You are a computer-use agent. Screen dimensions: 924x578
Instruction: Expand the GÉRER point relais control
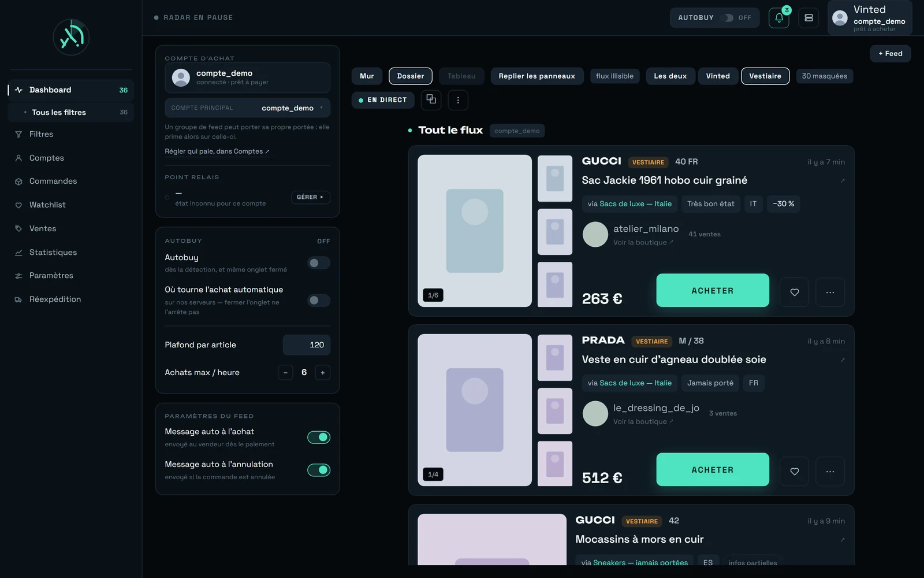click(311, 197)
